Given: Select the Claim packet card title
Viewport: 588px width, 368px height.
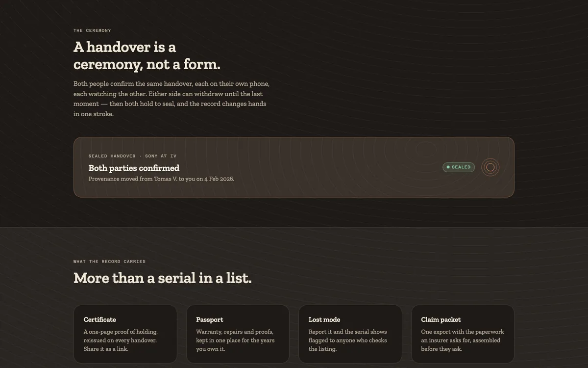Looking at the screenshot, I should point(441,319).
